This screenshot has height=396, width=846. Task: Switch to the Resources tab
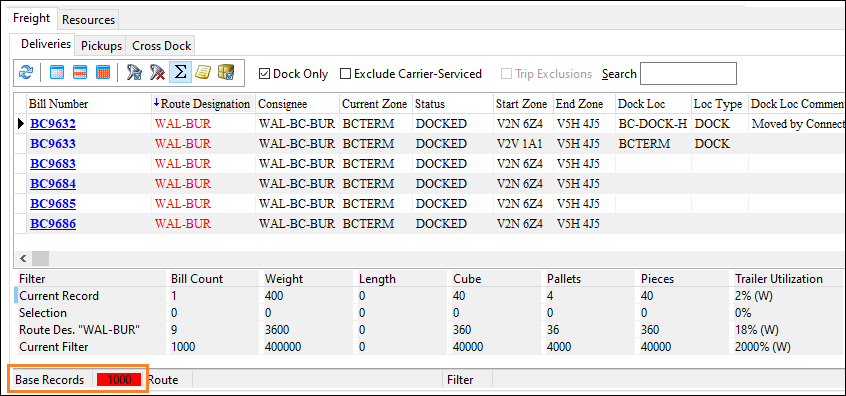pyautogui.click(x=88, y=20)
